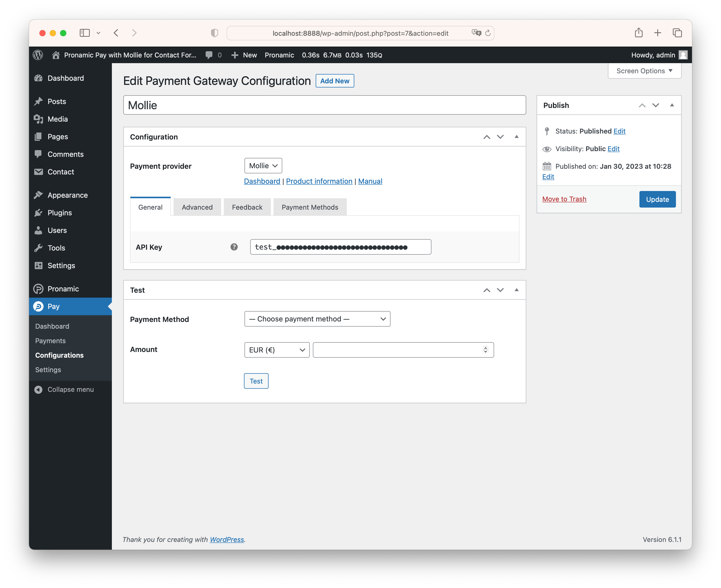Click the home site icon in admin bar
Image resolution: width=721 pixels, height=588 pixels.
tap(56, 55)
